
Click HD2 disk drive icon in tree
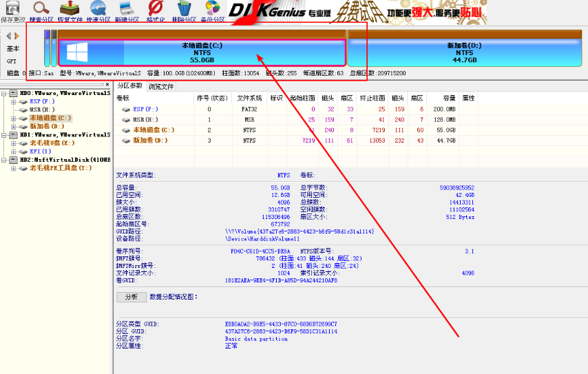coord(14,160)
